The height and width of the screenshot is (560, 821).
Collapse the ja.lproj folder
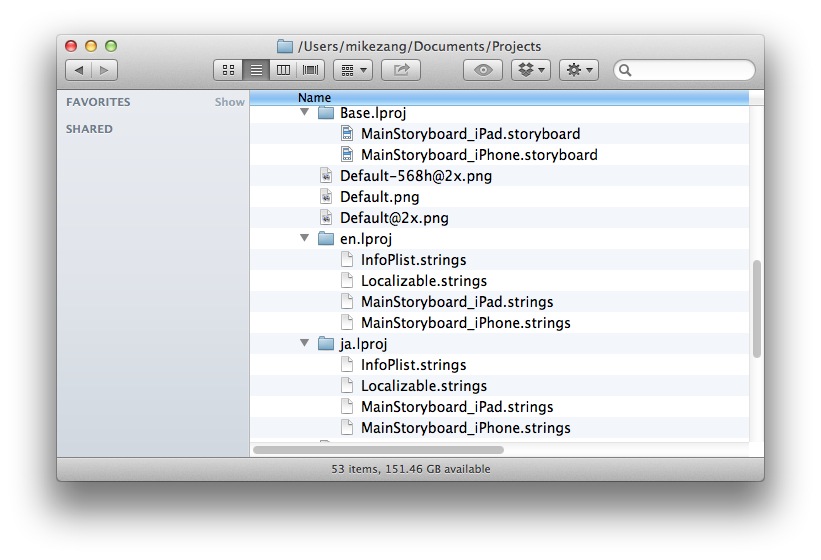[304, 343]
